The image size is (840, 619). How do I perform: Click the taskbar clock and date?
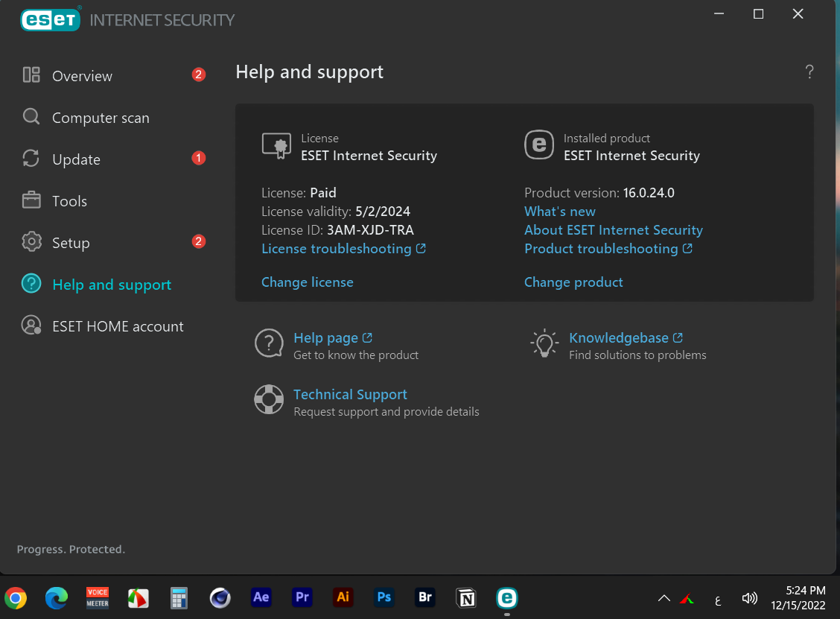click(x=798, y=597)
